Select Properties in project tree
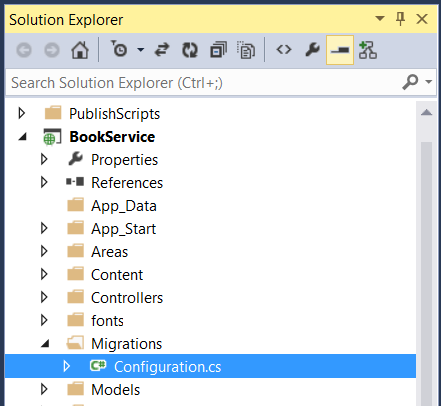The image size is (441, 406). point(124,160)
